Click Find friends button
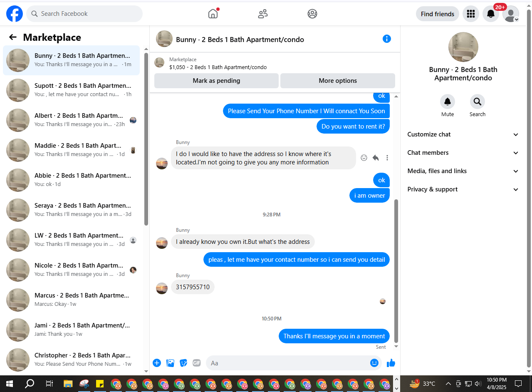Viewport: 532px width, 392px height. coord(438,14)
